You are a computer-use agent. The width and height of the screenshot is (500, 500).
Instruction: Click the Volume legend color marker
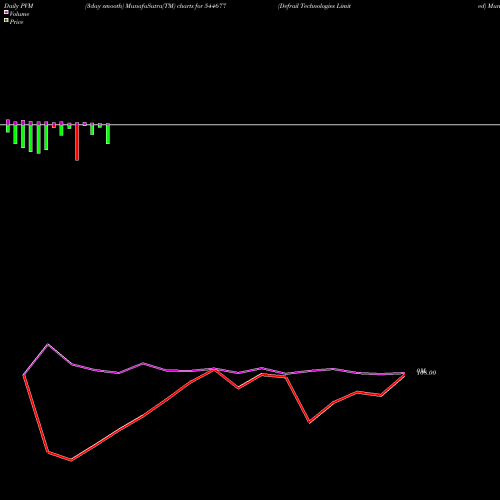click(x=6, y=12)
